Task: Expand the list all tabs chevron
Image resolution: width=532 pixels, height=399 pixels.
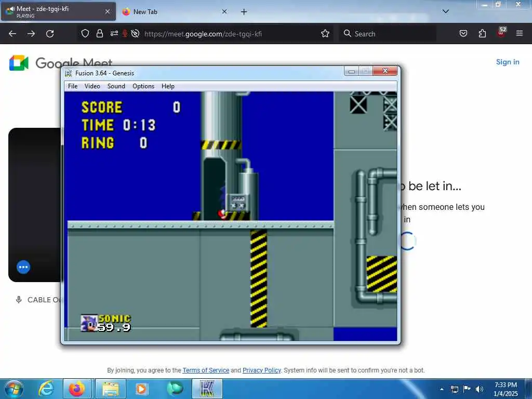Action: pyautogui.click(x=445, y=11)
